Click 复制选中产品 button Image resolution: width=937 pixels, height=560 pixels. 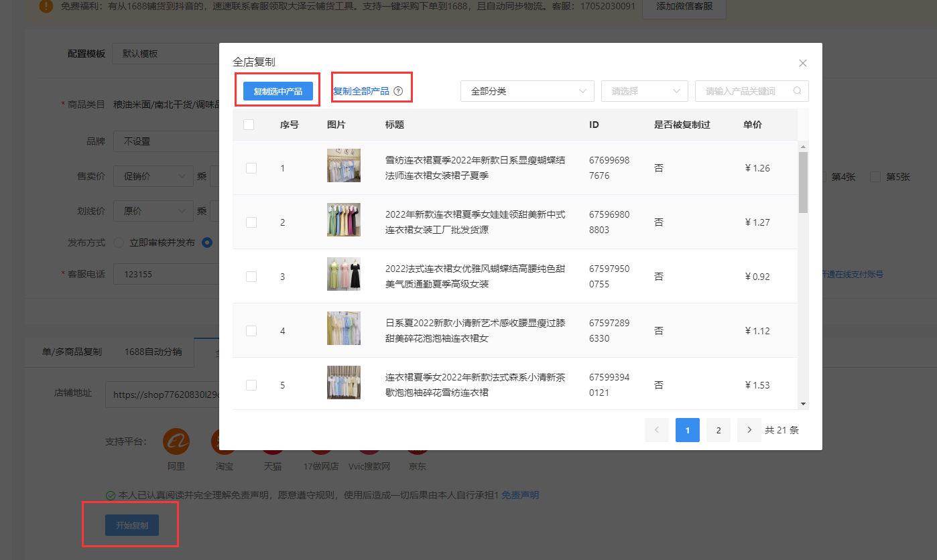[x=278, y=91]
